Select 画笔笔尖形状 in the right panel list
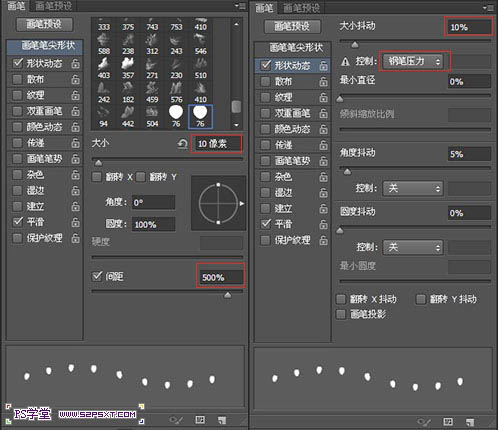This screenshot has height=430, width=498. pyautogui.click(x=296, y=48)
